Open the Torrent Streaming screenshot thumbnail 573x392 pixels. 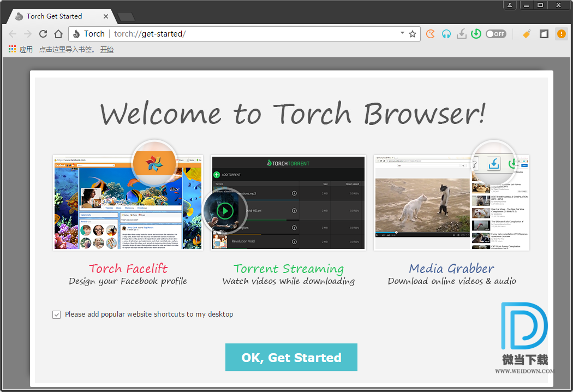pyautogui.click(x=288, y=203)
